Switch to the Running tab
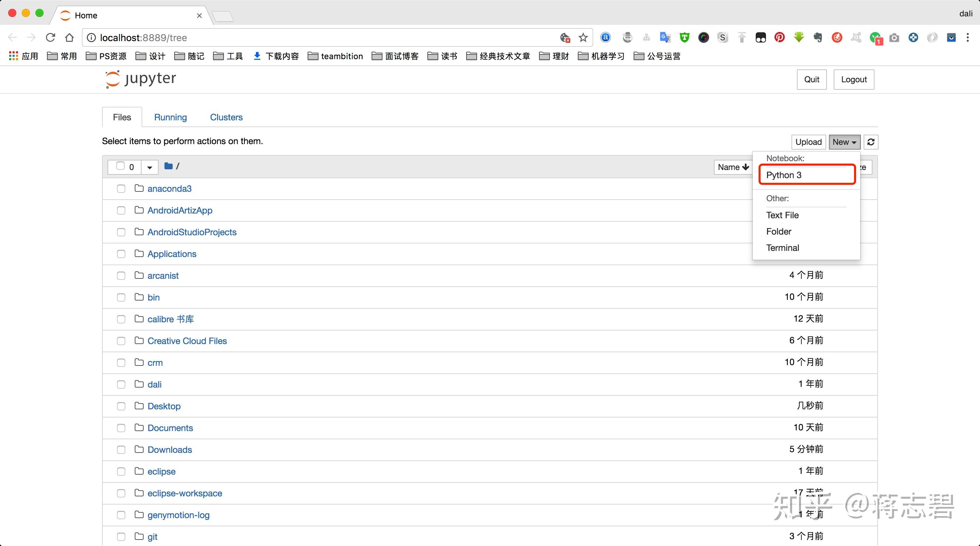 (170, 117)
